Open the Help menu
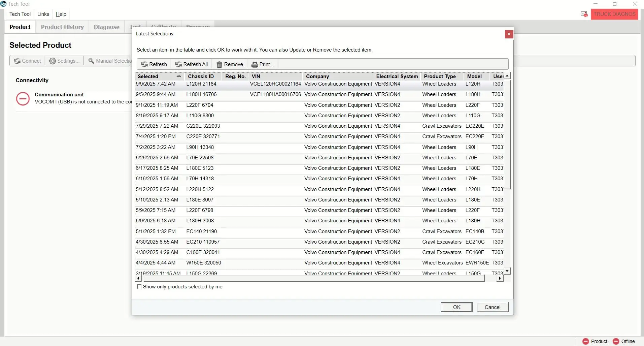The image size is (644, 346). [61, 14]
